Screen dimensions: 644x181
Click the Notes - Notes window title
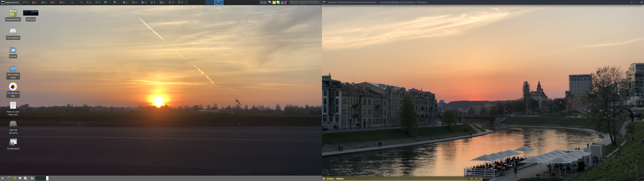coord(335,179)
